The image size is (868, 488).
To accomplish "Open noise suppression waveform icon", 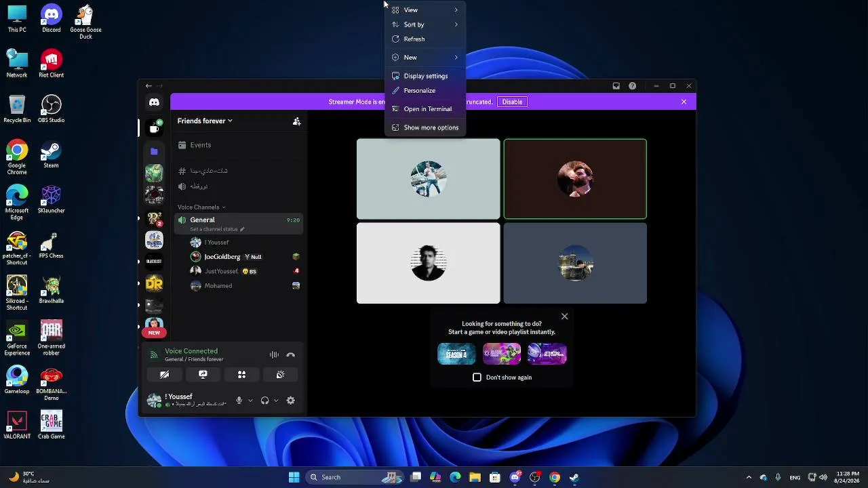I will coord(274,355).
